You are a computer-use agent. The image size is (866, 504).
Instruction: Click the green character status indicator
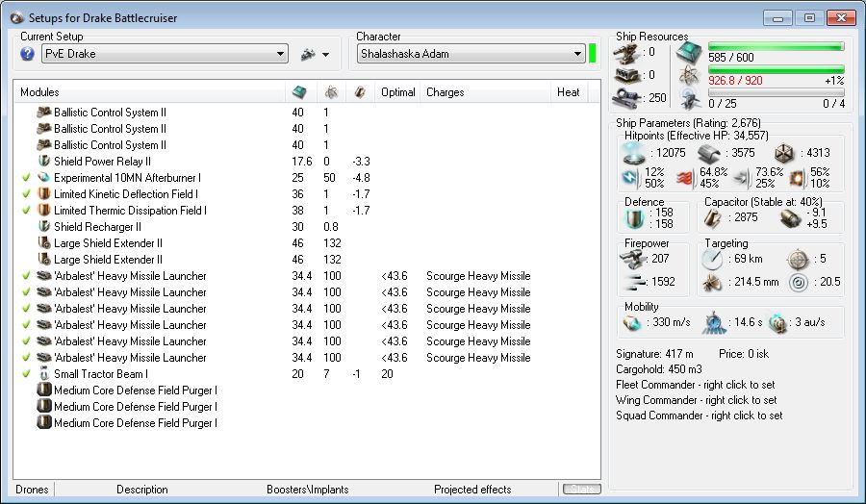click(x=593, y=54)
